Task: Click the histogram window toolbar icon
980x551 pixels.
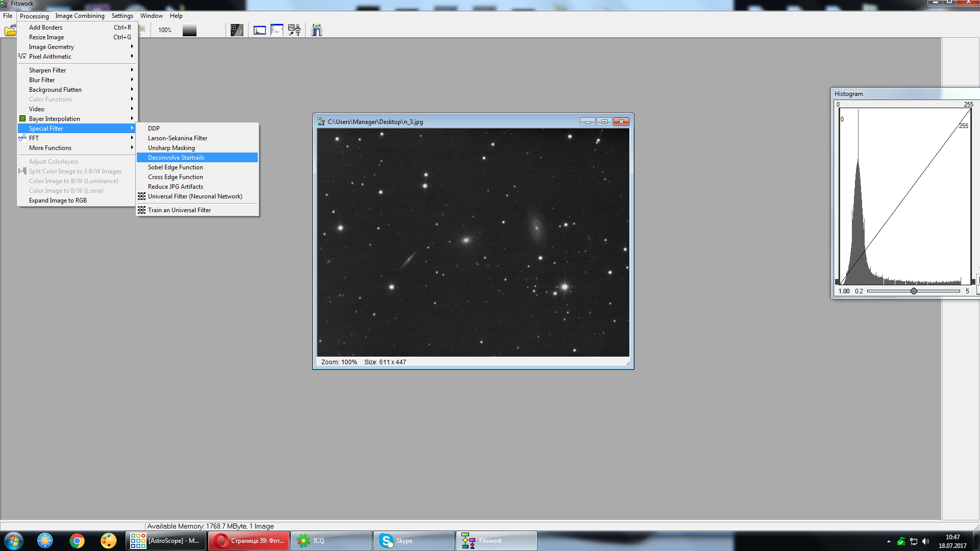Action: click(x=260, y=30)
